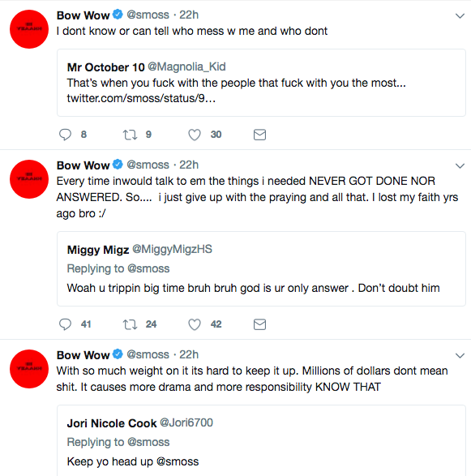The width and height of the screenshot is (471, 476).
Task: Open @Magnolia_Kid quoted profile handle
Action: click(186, 66)
